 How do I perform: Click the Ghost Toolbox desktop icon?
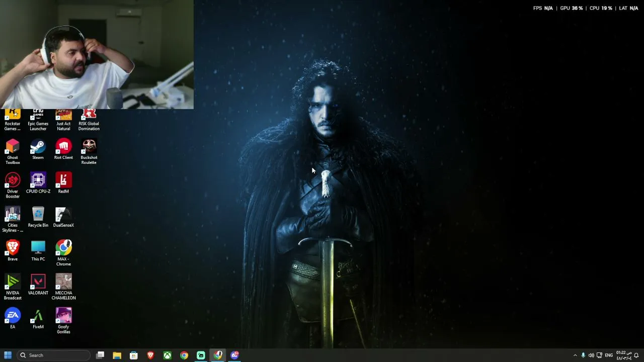point(13,152)
